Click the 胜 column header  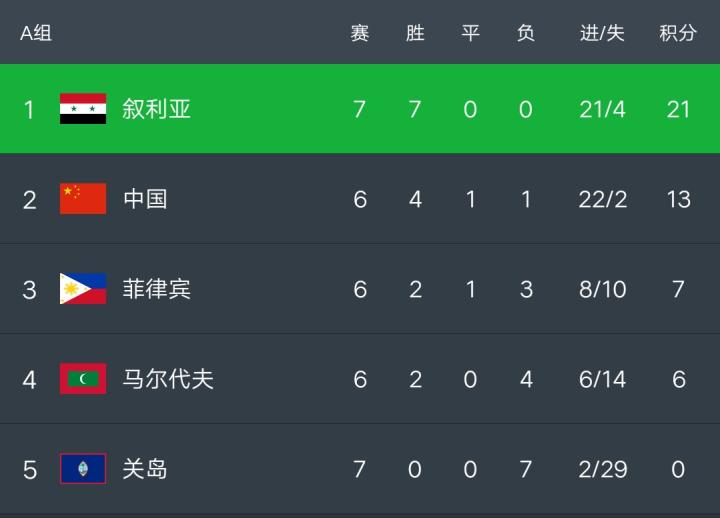(x=415, y=33)
